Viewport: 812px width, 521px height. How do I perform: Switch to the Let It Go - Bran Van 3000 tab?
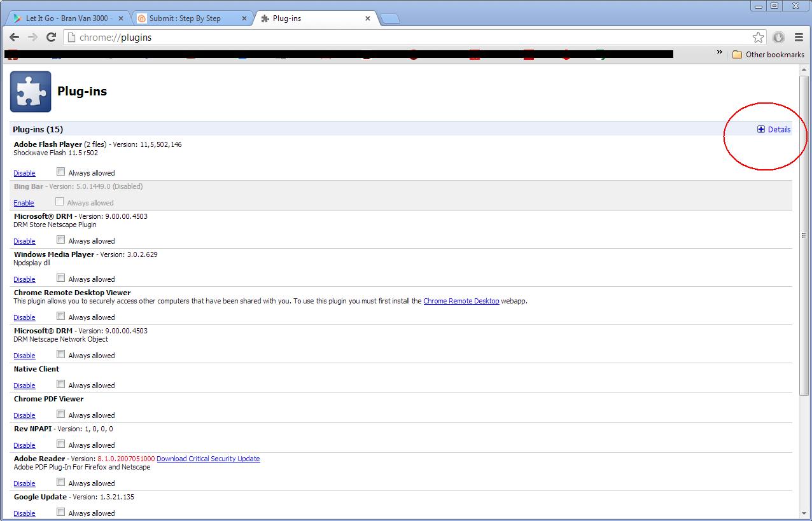coord(68,18)
